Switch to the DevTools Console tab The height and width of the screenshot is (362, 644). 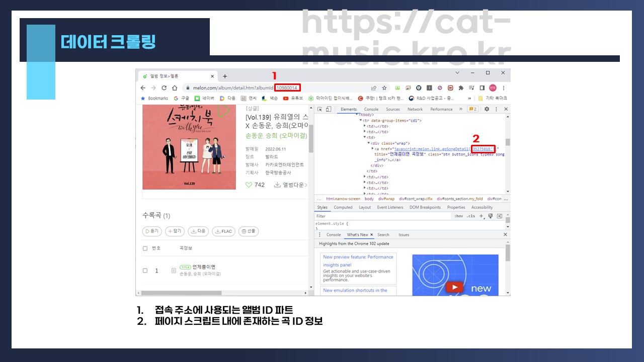(x=371, y=109)
